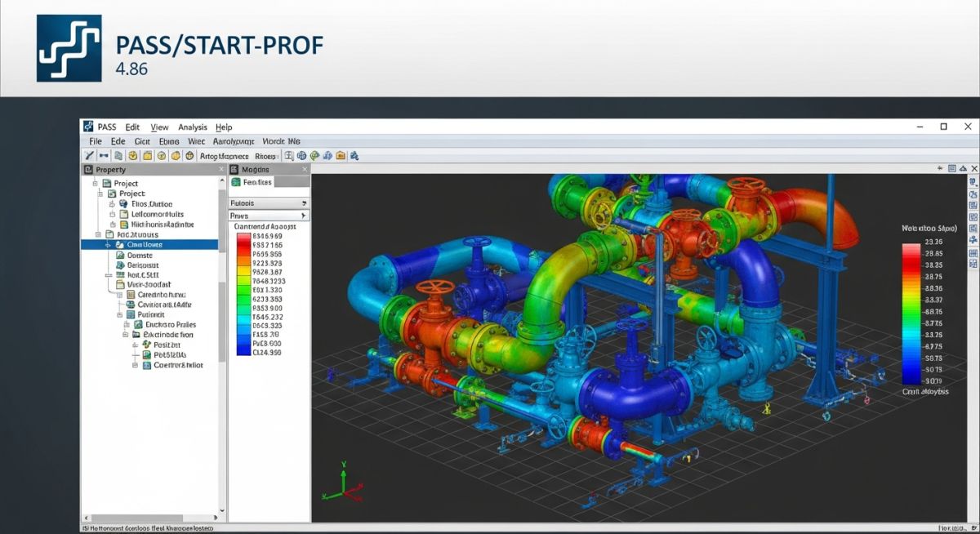This screenshot has height=534, width=980.
Task: Open the View menu
Action: 159,127
